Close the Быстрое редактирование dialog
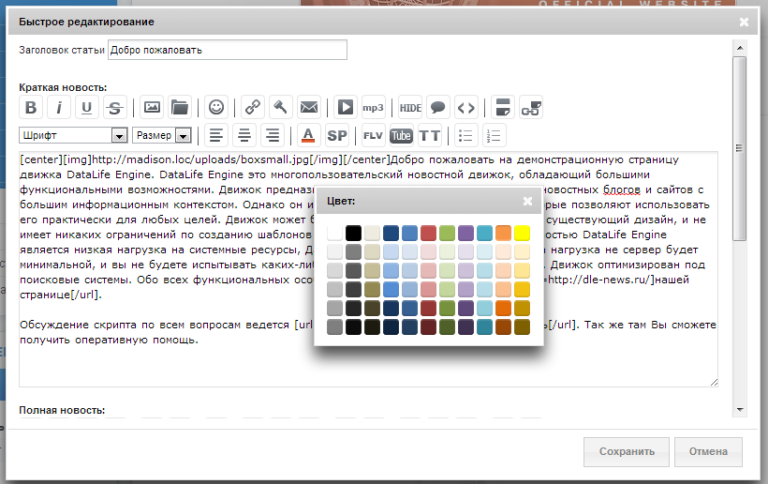Image resolution: width=768 pixels, height=484 pixels. coord(744,22)
